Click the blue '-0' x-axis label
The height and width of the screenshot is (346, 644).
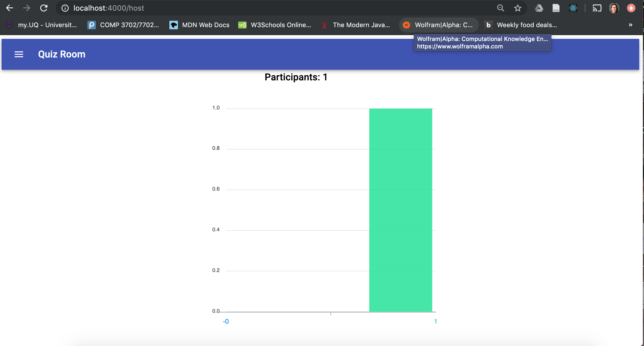(226, 322)
